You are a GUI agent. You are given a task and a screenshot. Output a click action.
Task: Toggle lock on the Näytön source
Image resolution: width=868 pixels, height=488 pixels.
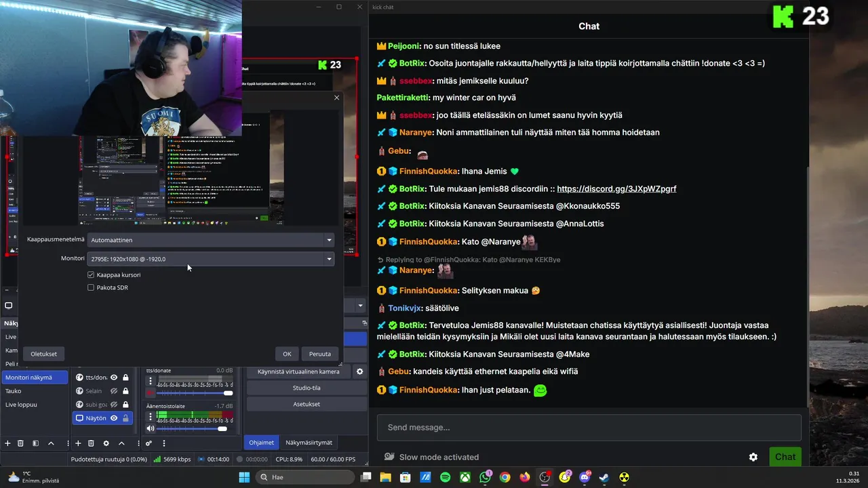pos(125,418)
